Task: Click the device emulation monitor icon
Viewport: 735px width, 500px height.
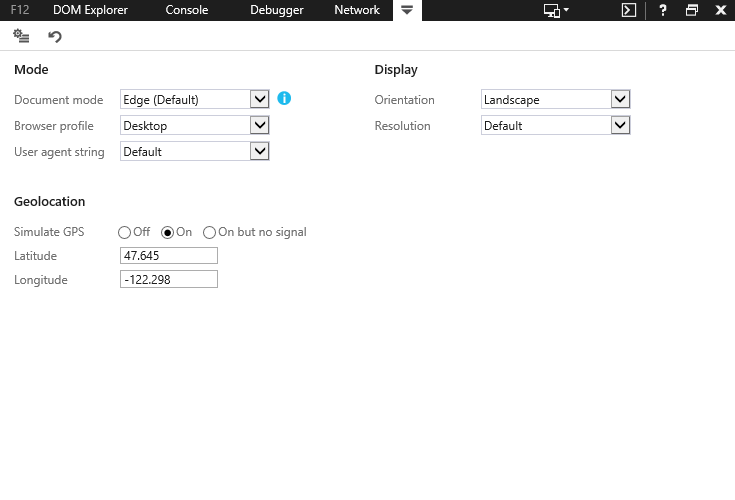Action: coord(556,10)
